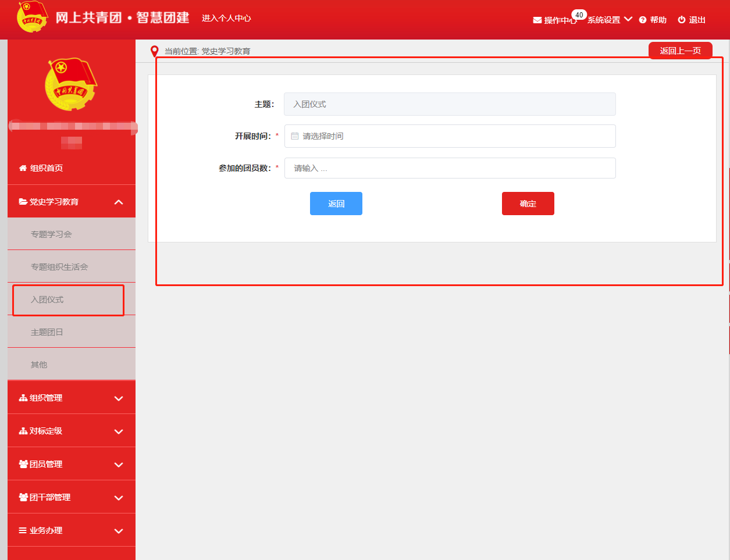Click the help question mark icon
Image resolution: width=730 pixels, height=560 pixels.
tap(643, 20)
